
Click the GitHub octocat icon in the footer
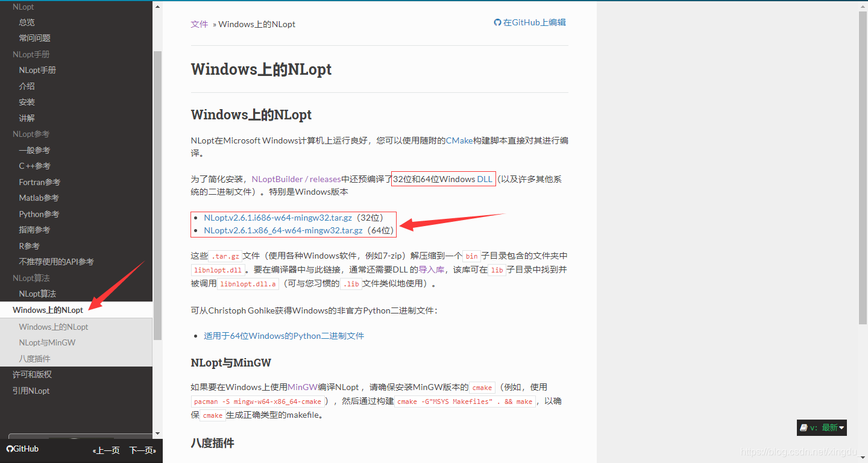tap(10, 449)
